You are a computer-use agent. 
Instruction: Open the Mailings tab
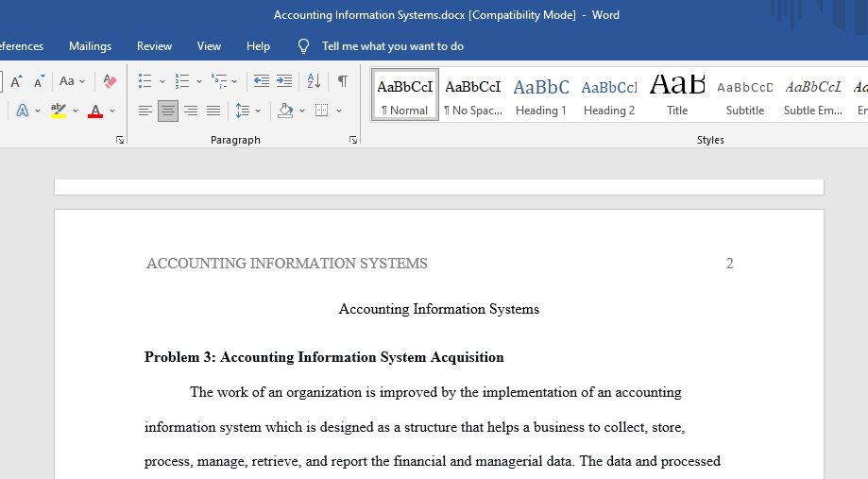pyautogui.click(x=91, y=46)
